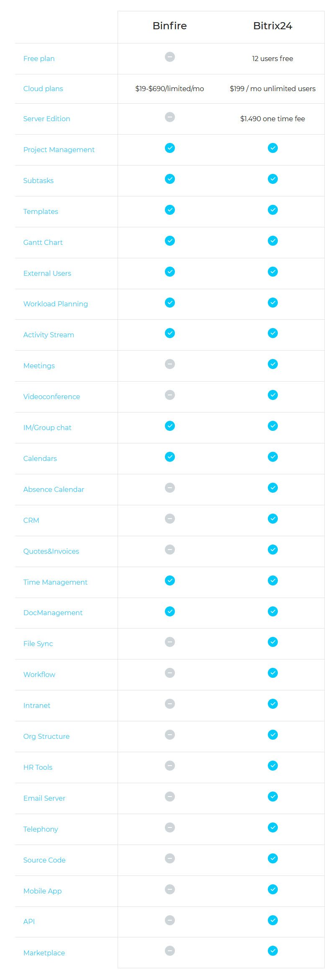Open the Quotes&Invoices feature link
Viewport: 331px width, 980px height.
[x=51, y=551]
